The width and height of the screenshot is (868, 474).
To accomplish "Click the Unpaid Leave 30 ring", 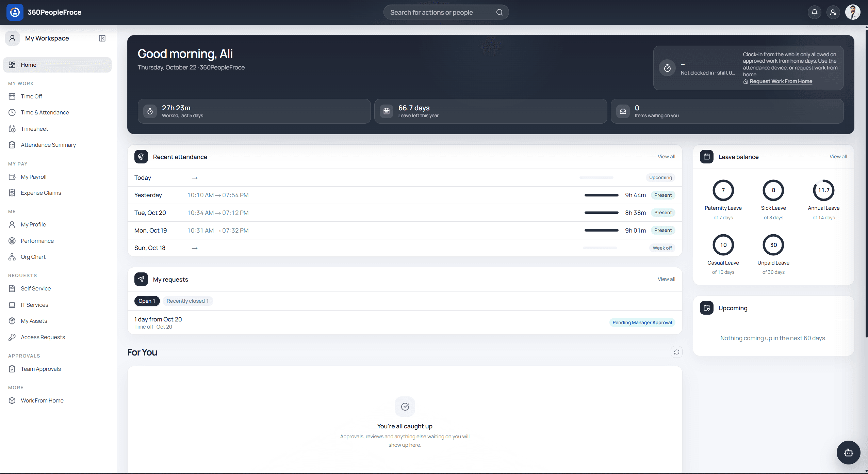I will [773, 245].
